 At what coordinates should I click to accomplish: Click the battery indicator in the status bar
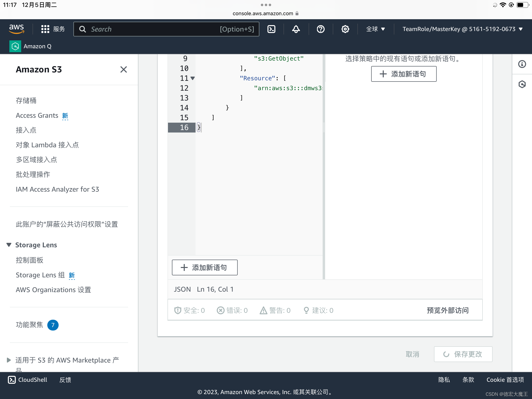[x=522, y=5]
